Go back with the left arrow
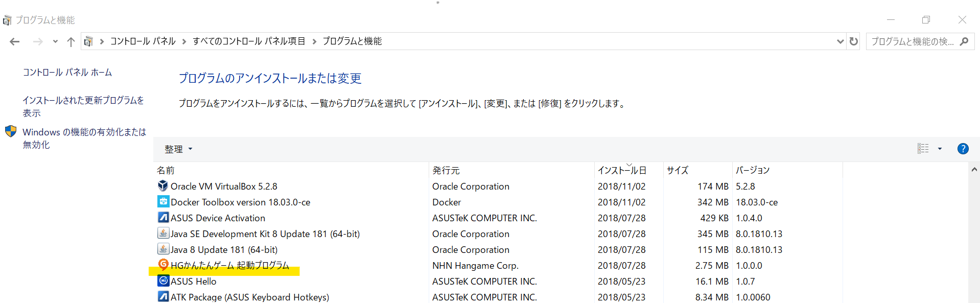The height and width of the screenshot is (303, 980). (x=15, y=41)
